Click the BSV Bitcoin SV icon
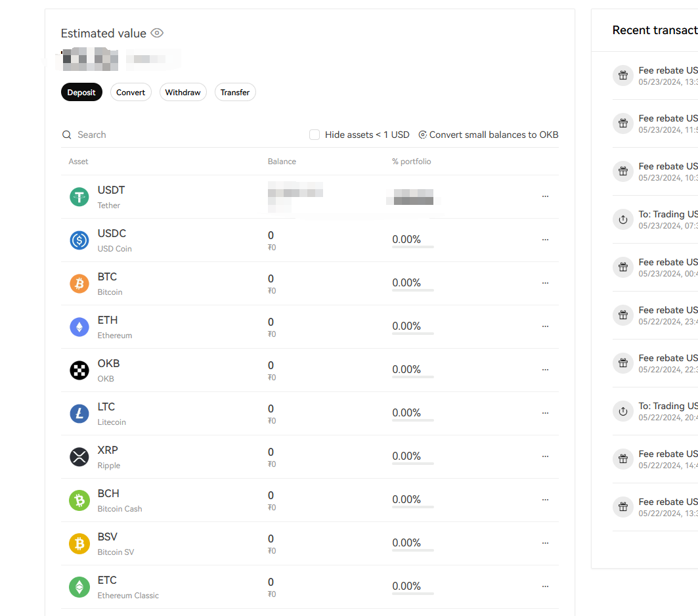This screenshot has height=616, width=698. (x=79, y=544)
